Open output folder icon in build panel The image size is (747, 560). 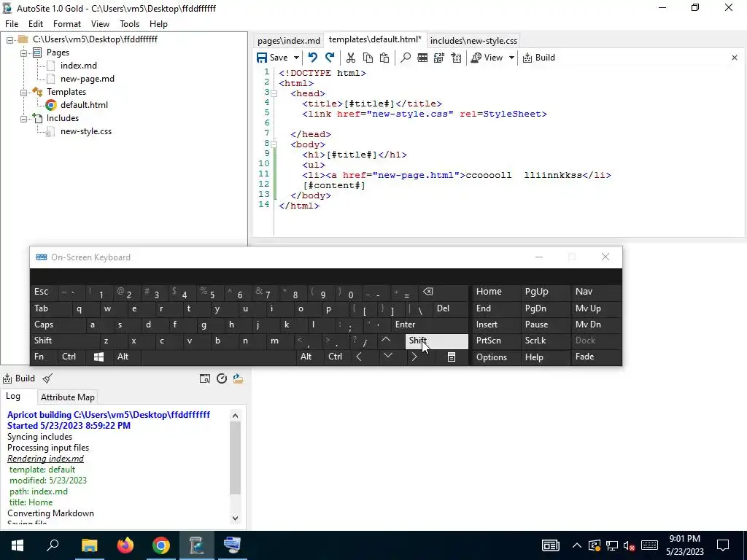click(239, 378)
